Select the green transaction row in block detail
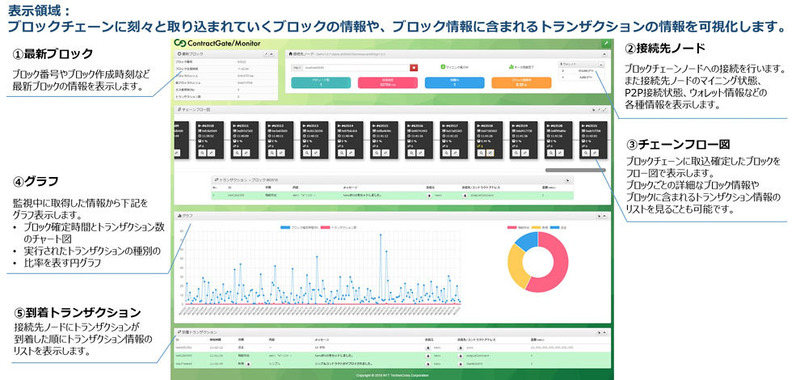This screenshot has height=380, width=800. click(x=392, y=195)
